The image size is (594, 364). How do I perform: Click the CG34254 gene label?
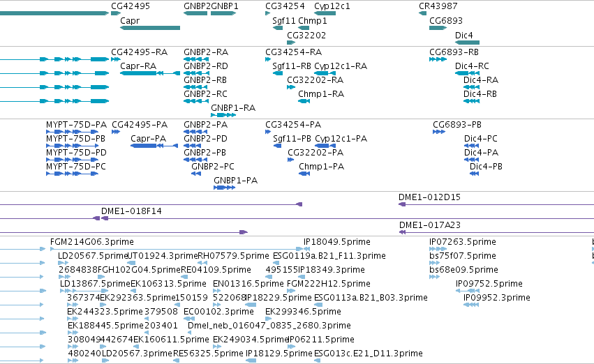point(285,6)
